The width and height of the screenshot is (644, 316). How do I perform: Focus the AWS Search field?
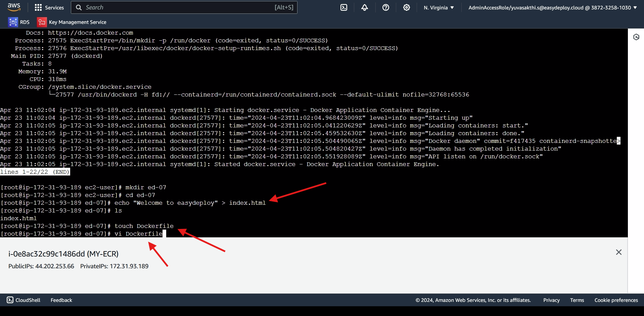point(184,7)
